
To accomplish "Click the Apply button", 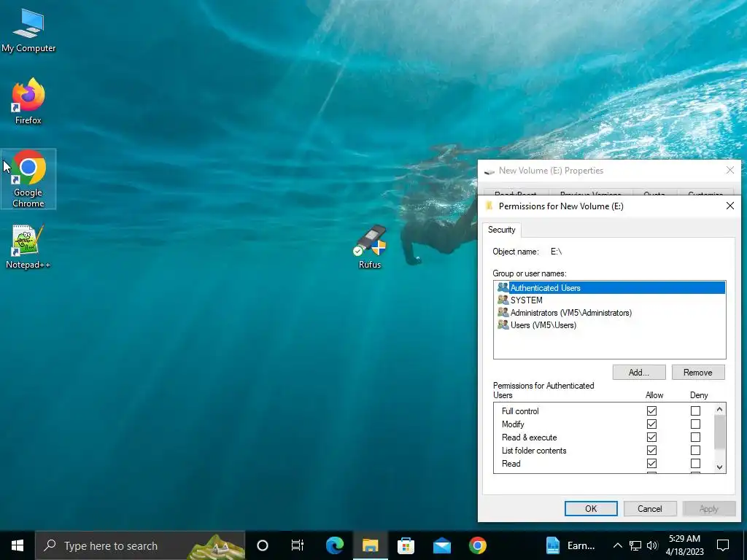I will [709, 508].
